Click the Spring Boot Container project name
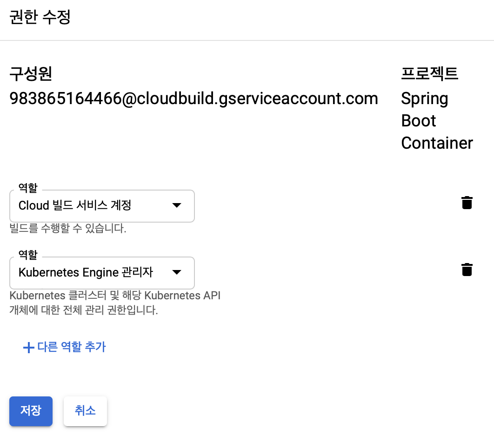The width and height of the screenshot is (494, 448). click(436, 120)
